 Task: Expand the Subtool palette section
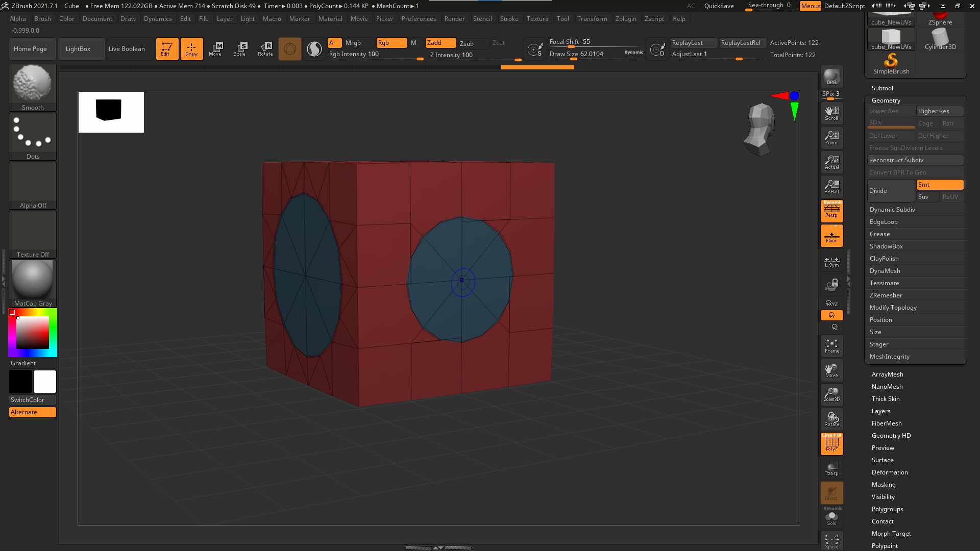(882, 88)
